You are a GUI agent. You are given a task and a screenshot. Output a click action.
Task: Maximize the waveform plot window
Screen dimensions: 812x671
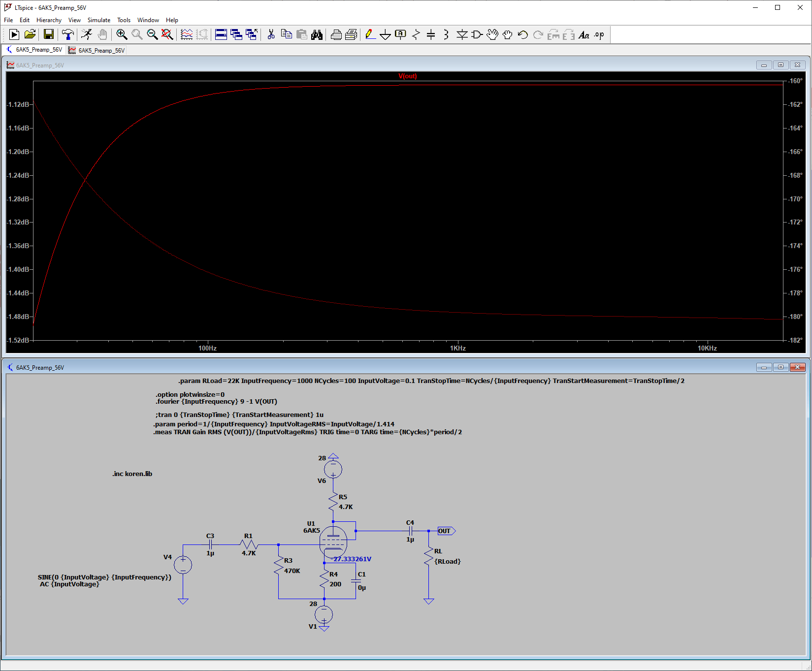pyautogui.click(x=780, y=65)
